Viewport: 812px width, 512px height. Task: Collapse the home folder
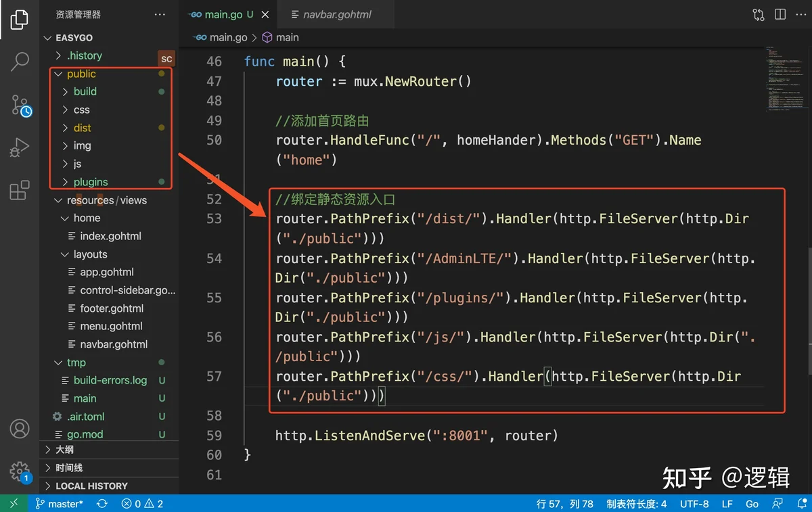pyautogui.click(x=108, y=218)
